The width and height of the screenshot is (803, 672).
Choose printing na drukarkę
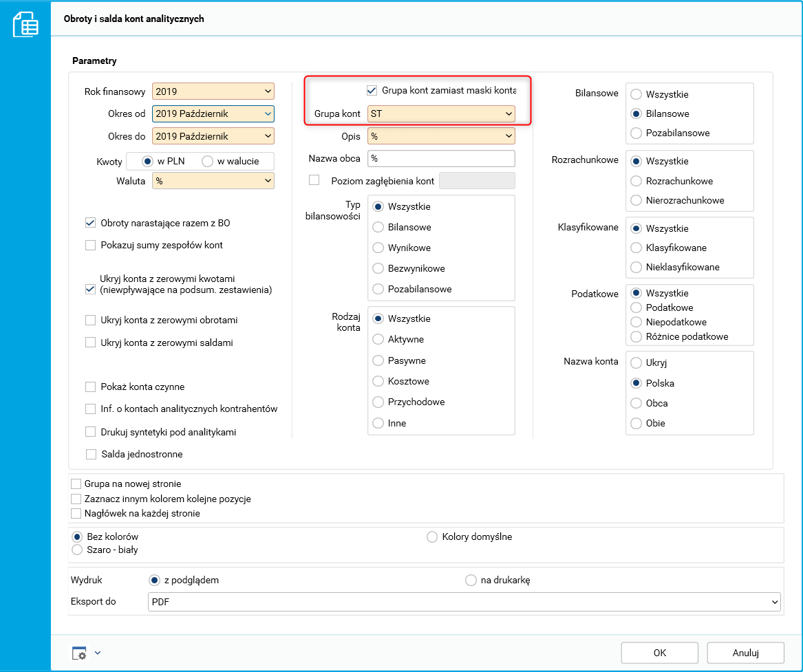[x=471, y=580]
